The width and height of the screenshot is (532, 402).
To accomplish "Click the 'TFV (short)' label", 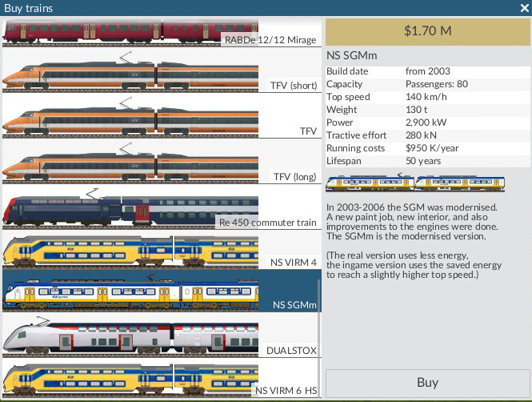I will 294,86.
